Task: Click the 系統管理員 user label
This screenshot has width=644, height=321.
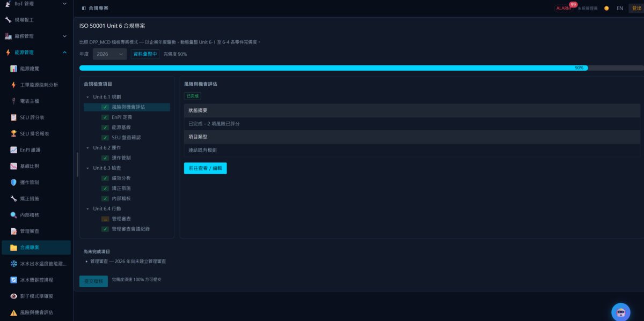Action: tap(588, 9)
